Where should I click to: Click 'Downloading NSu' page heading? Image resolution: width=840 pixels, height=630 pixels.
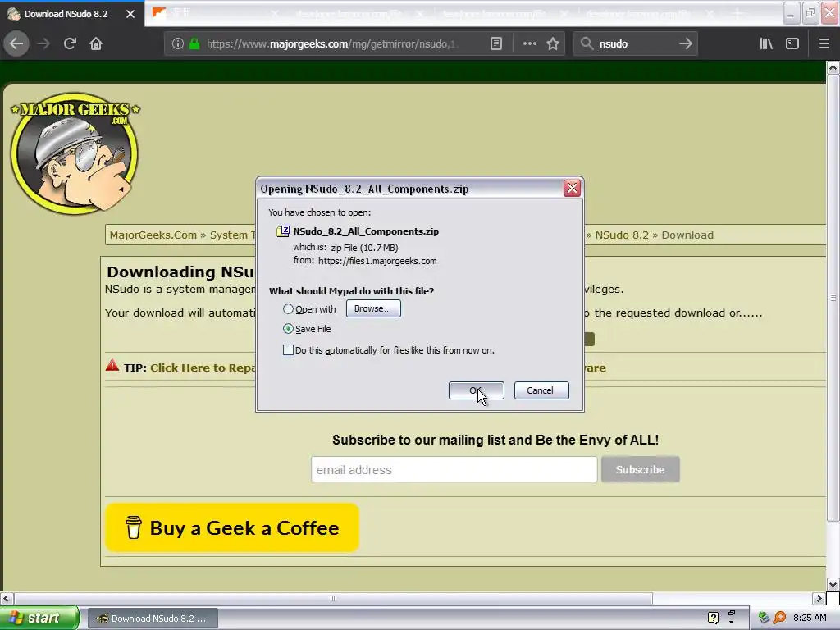pos(180,272)
